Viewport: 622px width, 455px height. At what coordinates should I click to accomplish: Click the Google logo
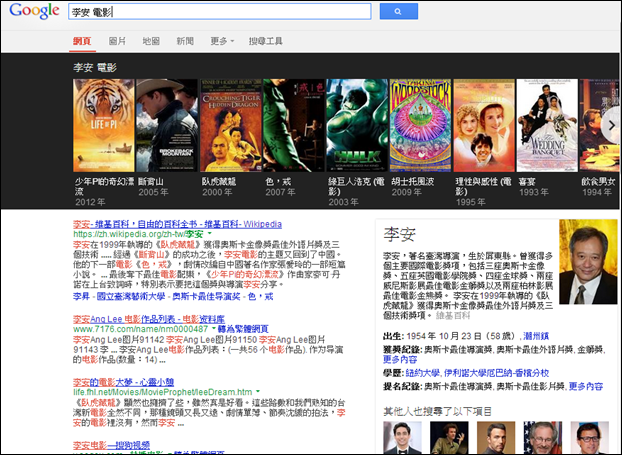(x=35, y=11)
